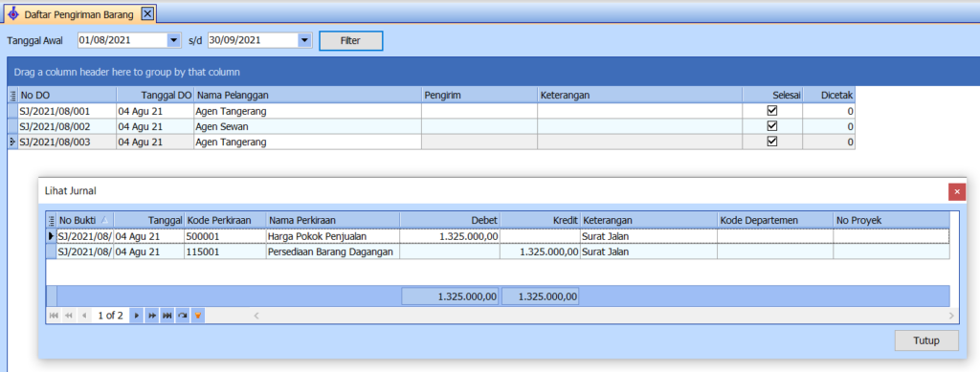Click the refresh arrow in journal navigator
Image resolution: width=980 pixels, height=372 pixels.
click(183, 316)
